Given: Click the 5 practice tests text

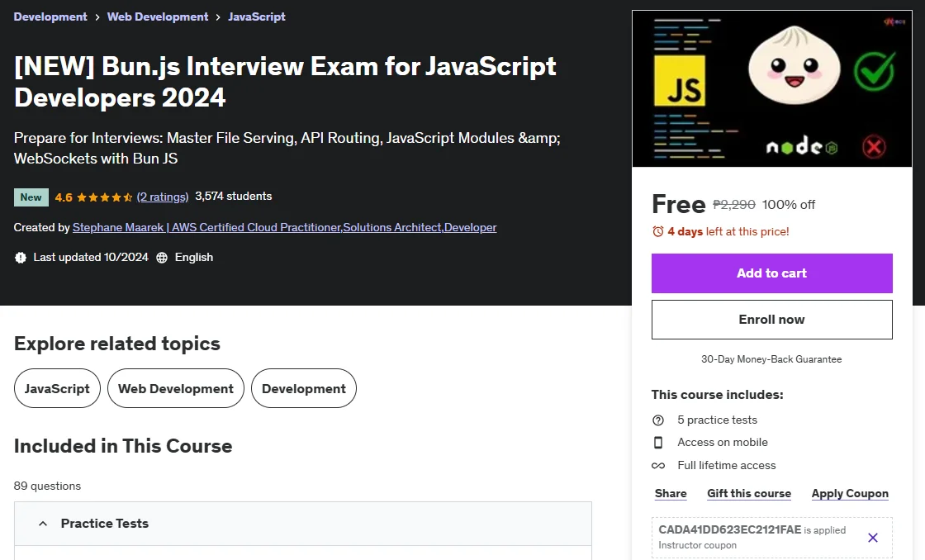Looking at the screenshot, I should (x=718, y=420).
